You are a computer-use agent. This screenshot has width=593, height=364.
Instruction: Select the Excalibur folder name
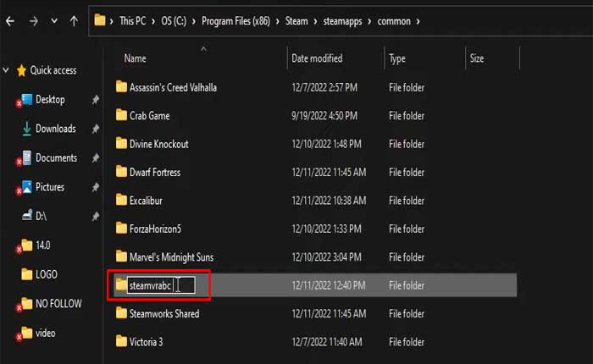(146, 201)
